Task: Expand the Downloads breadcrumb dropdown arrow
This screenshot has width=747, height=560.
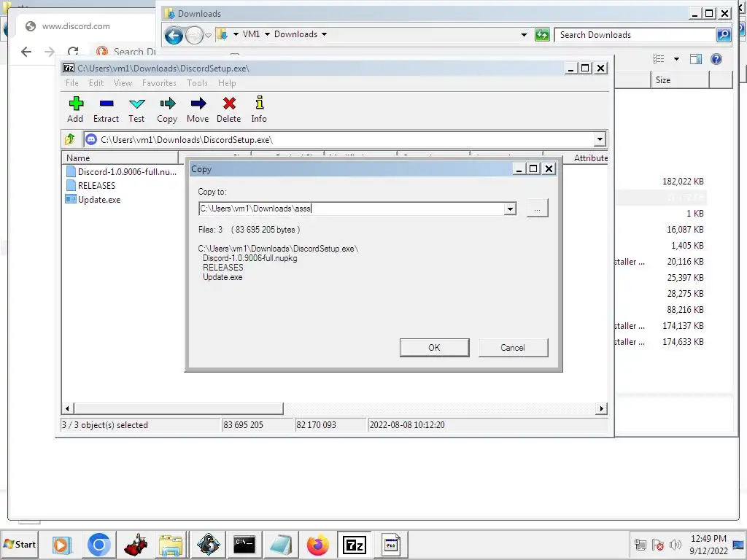Action: point(325,34)
